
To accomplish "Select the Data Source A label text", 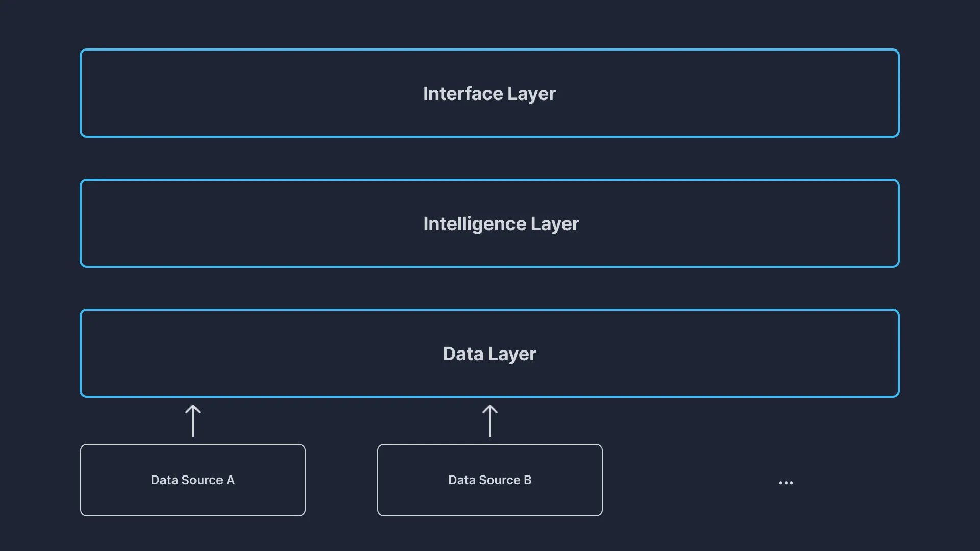I will coord(192,480).
